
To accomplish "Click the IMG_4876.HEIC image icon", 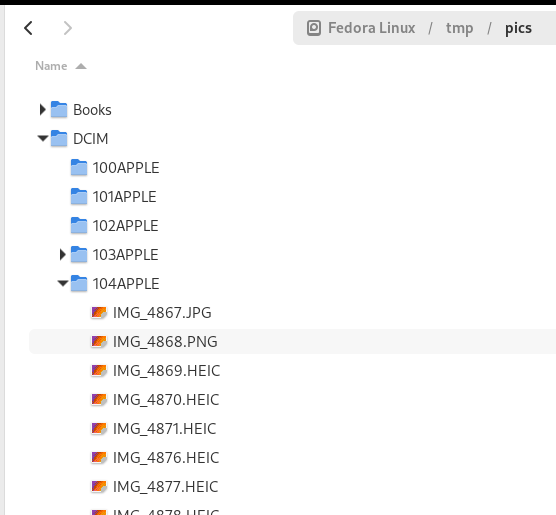I will [99, 458].
